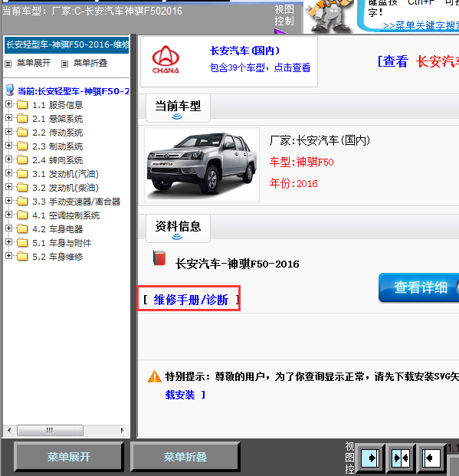Image resolution: width=459 pixels, height=476 pixels.
Task: Click the center-split view control button
Action: 401,458
